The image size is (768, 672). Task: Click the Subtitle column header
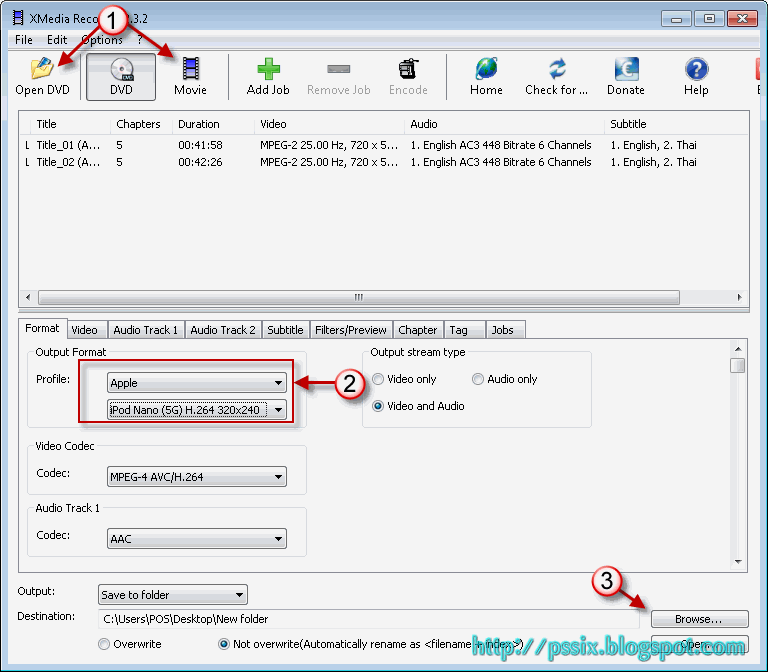click(676, 124)
